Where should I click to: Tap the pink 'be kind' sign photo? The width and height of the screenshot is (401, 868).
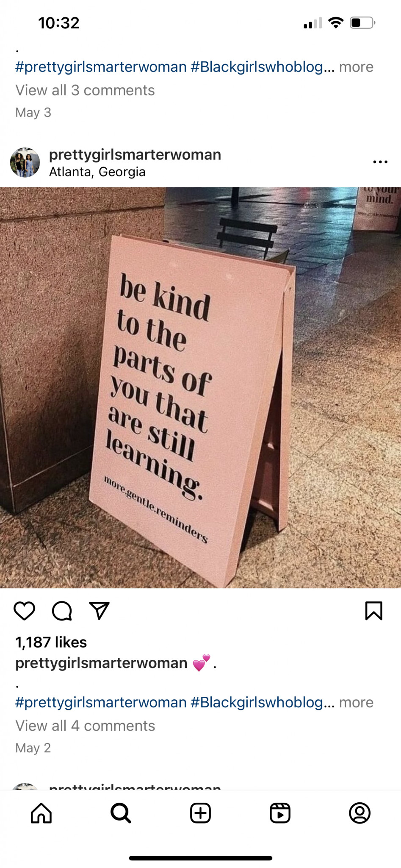[200, 387]
